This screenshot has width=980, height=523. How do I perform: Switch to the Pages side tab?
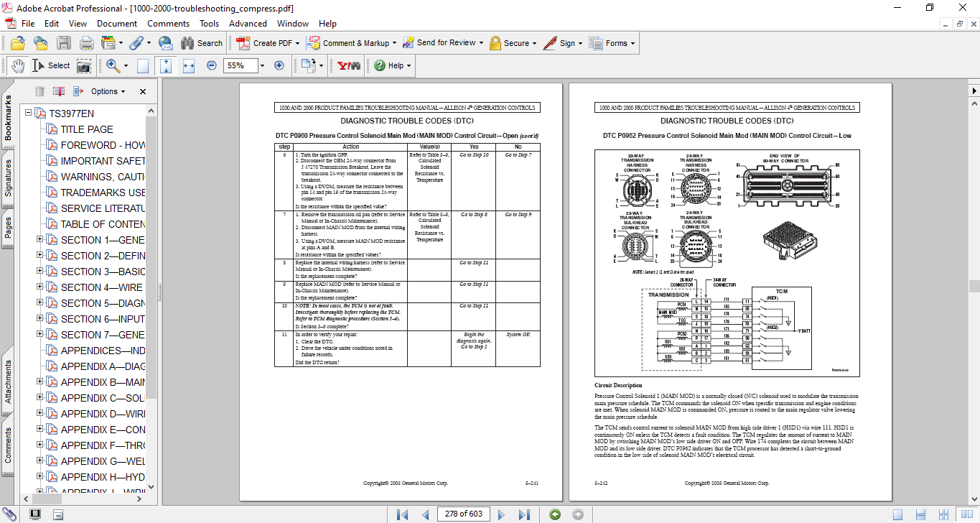point(8,227)
